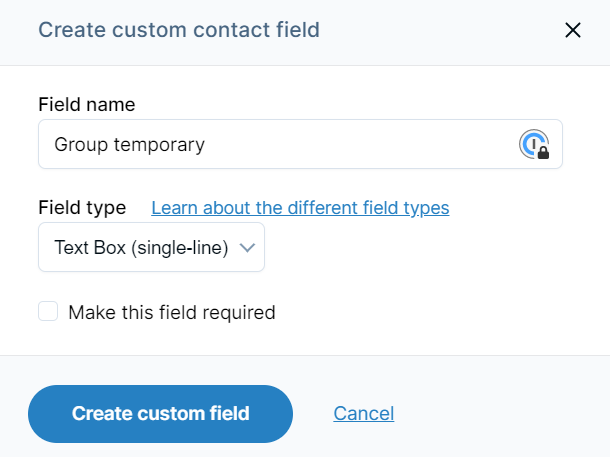Select the dialog title 'Create custom contact field'
The width and height of the screenshot is (610, 457).
(179, 30)
